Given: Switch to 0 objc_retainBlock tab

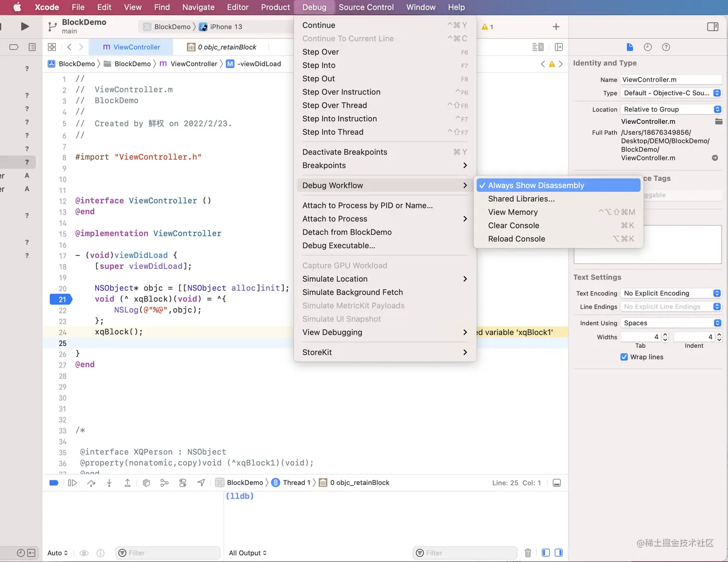Looking at the screenshot, I should pos(221,47).
